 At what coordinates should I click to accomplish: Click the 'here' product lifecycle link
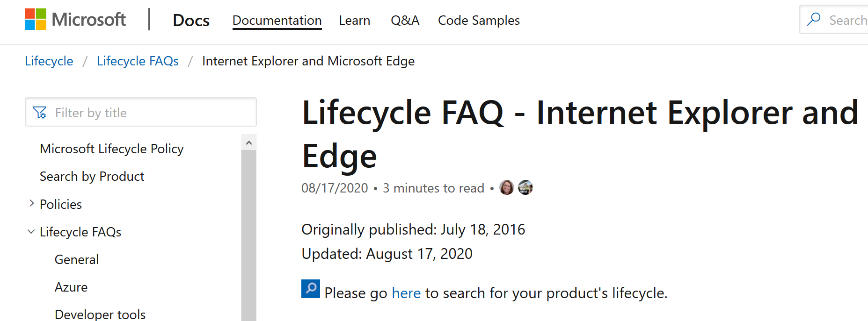coord(406,293)
